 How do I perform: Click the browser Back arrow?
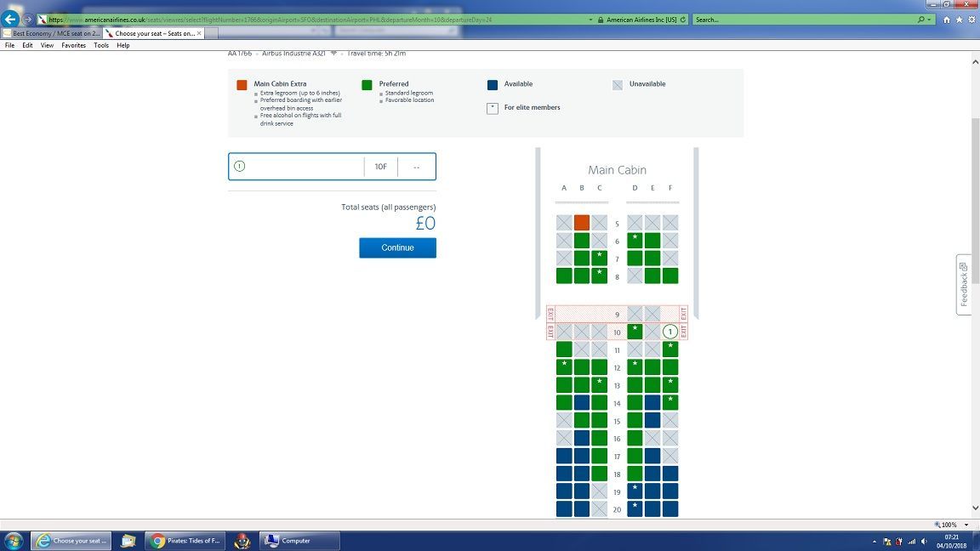click(11, 19)
